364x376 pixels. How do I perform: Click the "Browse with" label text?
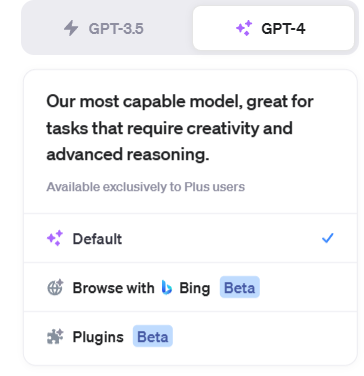coord(113,288)
